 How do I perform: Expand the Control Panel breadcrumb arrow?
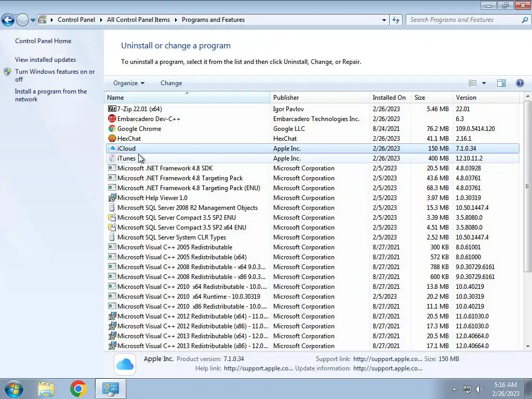(101, 20)
